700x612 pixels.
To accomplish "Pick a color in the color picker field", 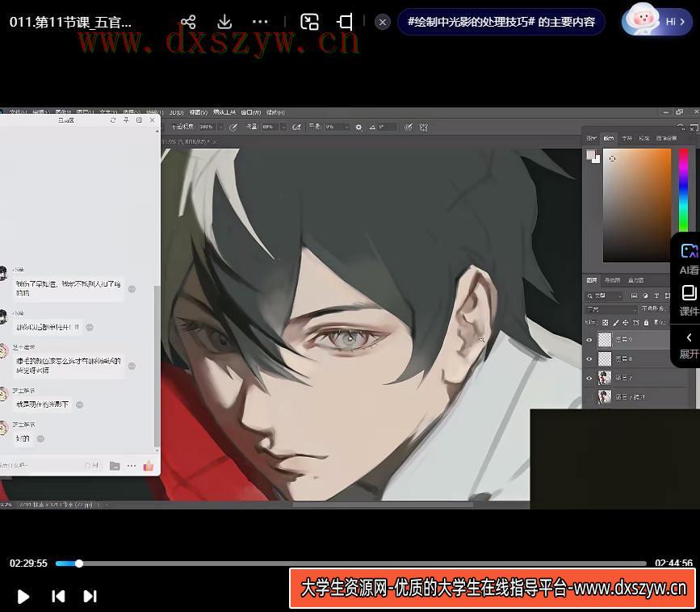I will coord(637,205).
